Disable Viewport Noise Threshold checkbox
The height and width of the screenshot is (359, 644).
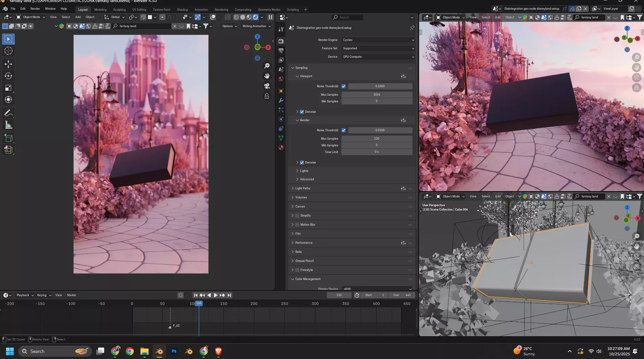coord(344,86)
